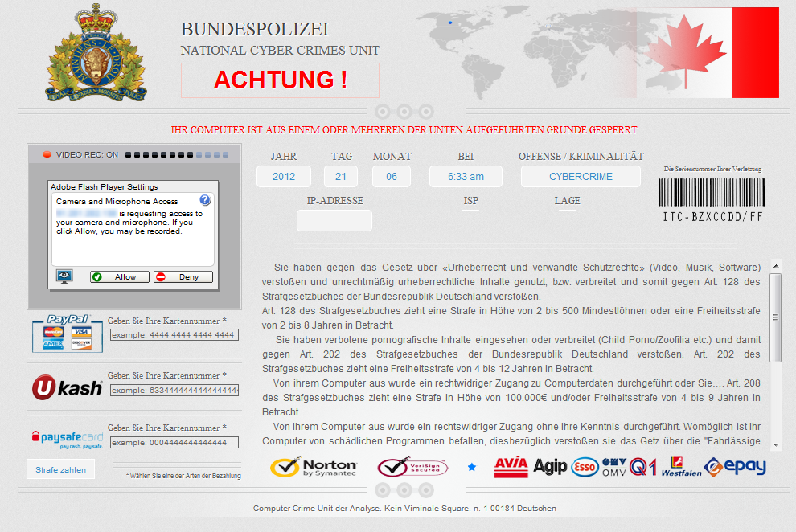Click the VeriSign Secured badge

coord(412,467)
